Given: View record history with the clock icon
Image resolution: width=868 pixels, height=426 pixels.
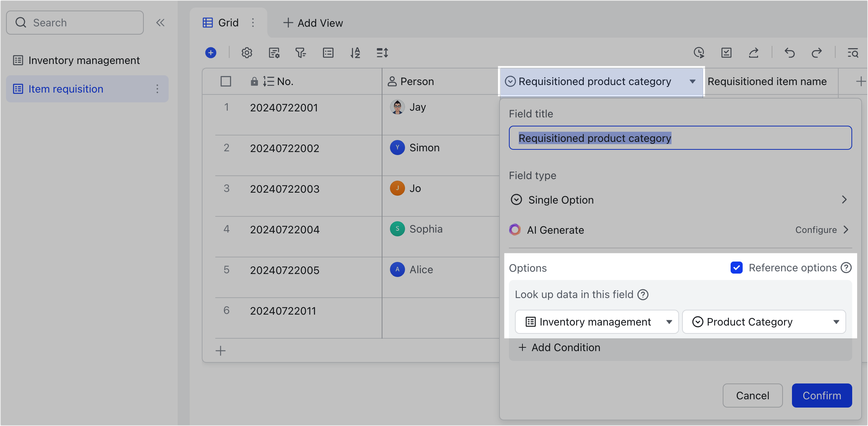Looking at the screenshot, I should click(699, 53).
